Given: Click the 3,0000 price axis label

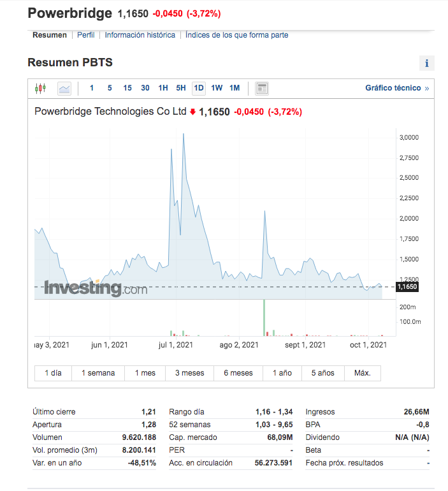Looking at the screenshot, I should point(409,138).
